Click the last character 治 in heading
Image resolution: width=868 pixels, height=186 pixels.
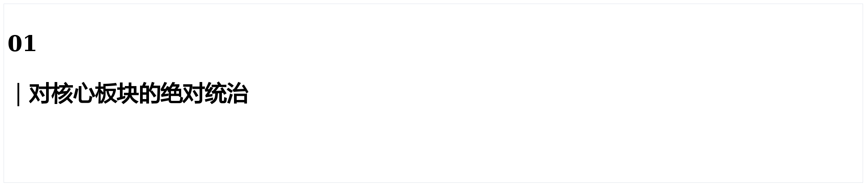[x=237, y=94]
